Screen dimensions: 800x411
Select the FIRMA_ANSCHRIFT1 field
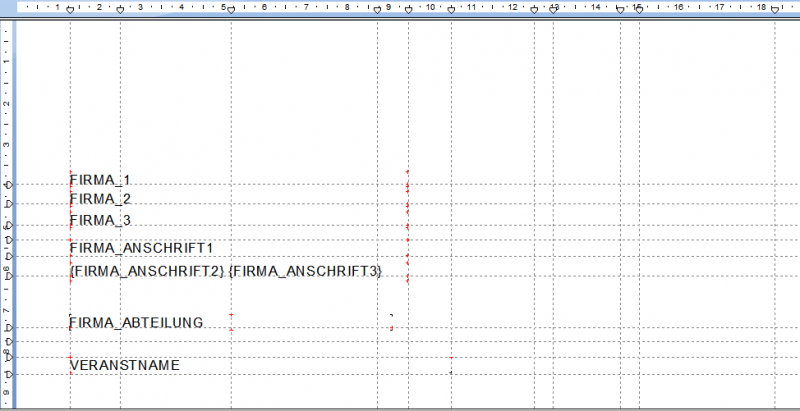(x=142, y=247)
